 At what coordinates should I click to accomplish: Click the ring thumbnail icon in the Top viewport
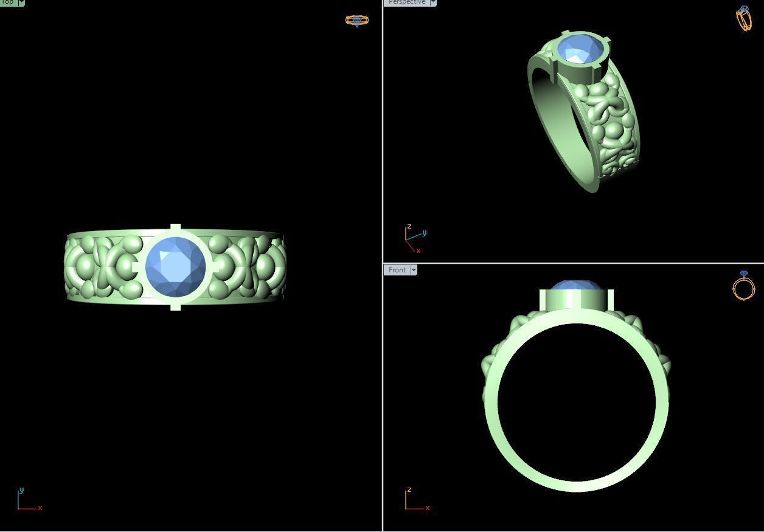[357, 21]
